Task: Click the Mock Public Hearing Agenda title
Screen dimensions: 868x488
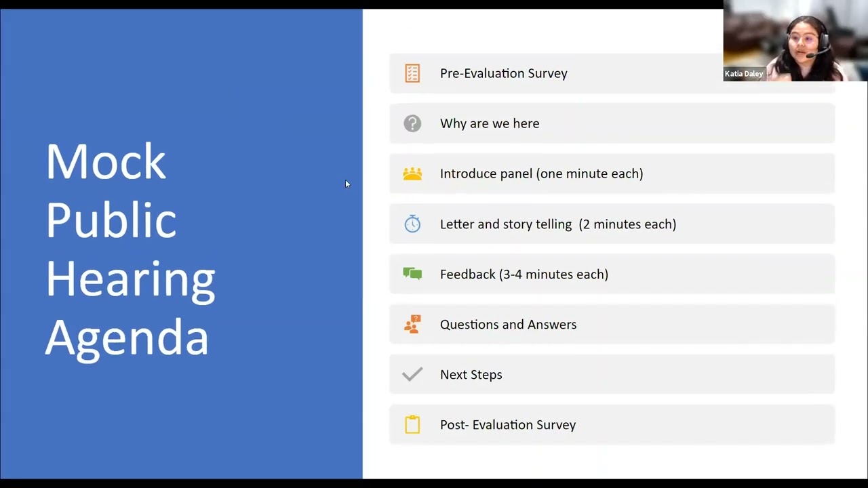Action: point(130,249)
